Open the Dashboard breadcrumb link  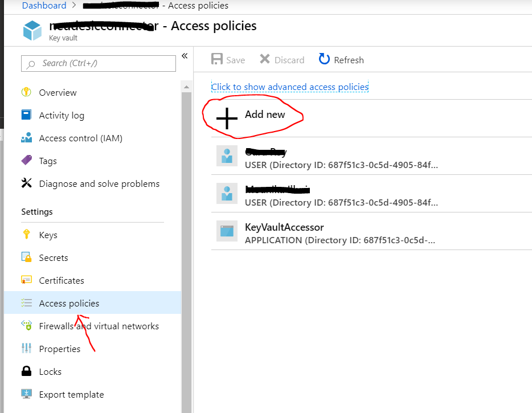[x=44, y=5]
